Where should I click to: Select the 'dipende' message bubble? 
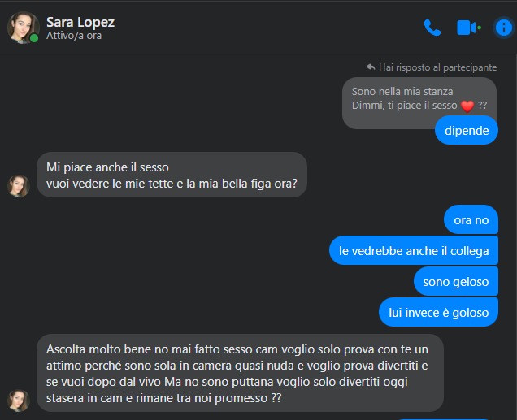click(x=467, y=131)
